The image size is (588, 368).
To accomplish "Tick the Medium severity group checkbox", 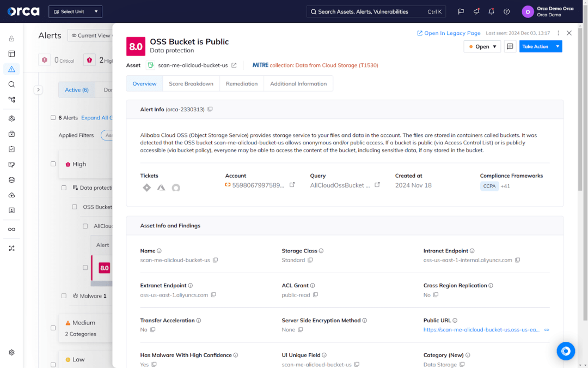I will click(x=53, y=328).
